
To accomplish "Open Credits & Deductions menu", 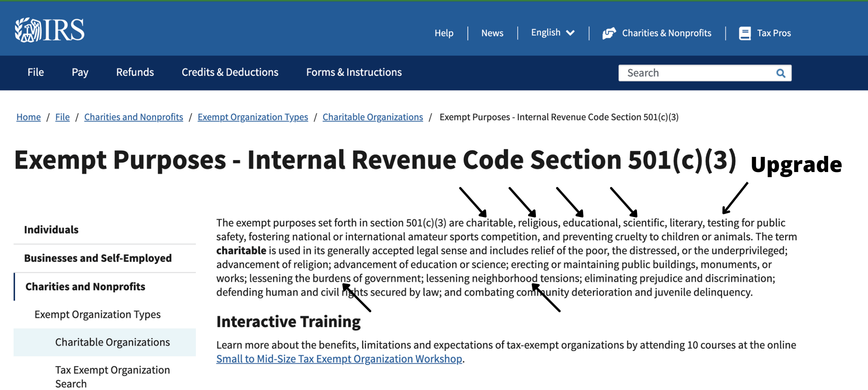I will 230,72.
